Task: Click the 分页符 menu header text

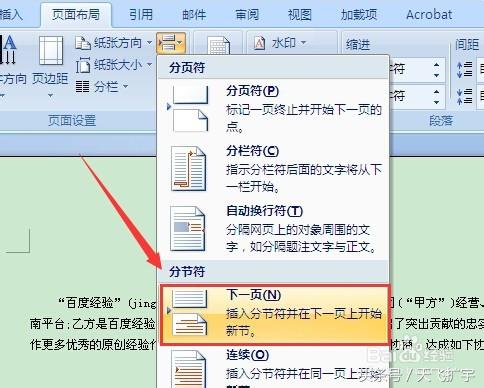Action: click(x=187, y=68)
